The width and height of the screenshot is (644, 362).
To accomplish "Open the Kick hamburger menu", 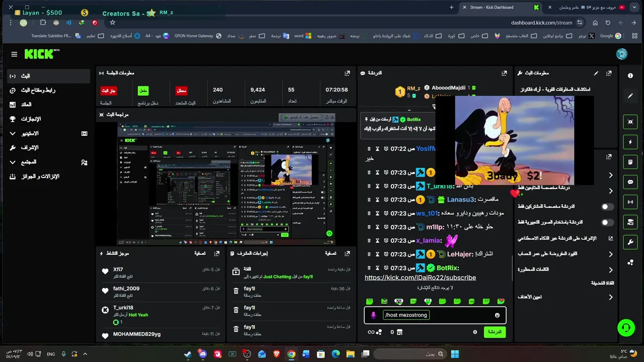I will click(x=14, y=54).
